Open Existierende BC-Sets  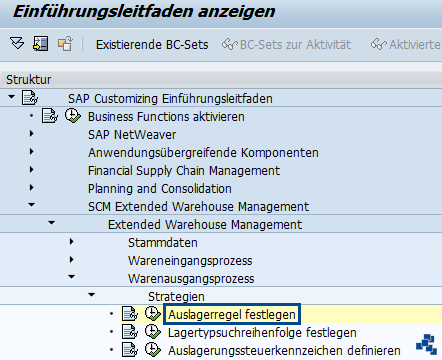[152, 44]
